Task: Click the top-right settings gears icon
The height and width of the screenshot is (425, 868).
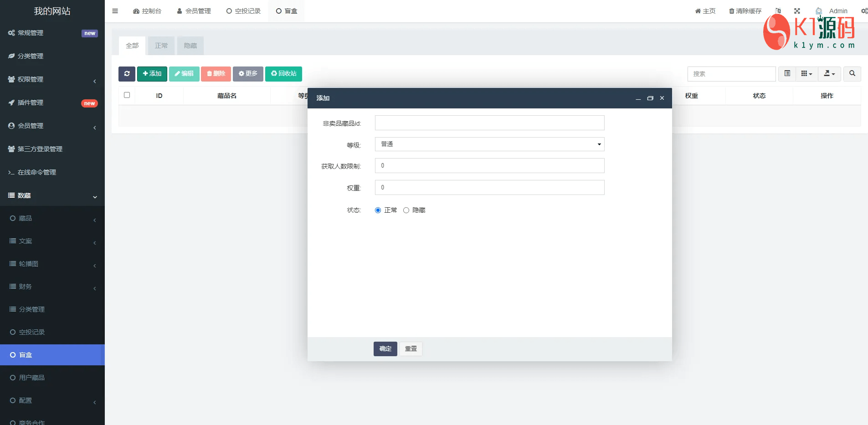Action: point(864,11)
